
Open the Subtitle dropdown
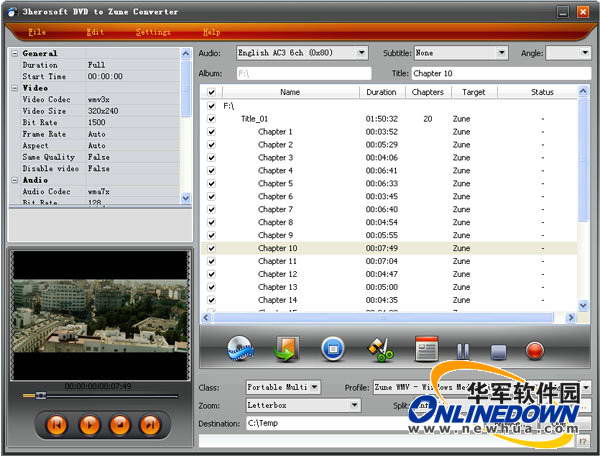[461, 53]
